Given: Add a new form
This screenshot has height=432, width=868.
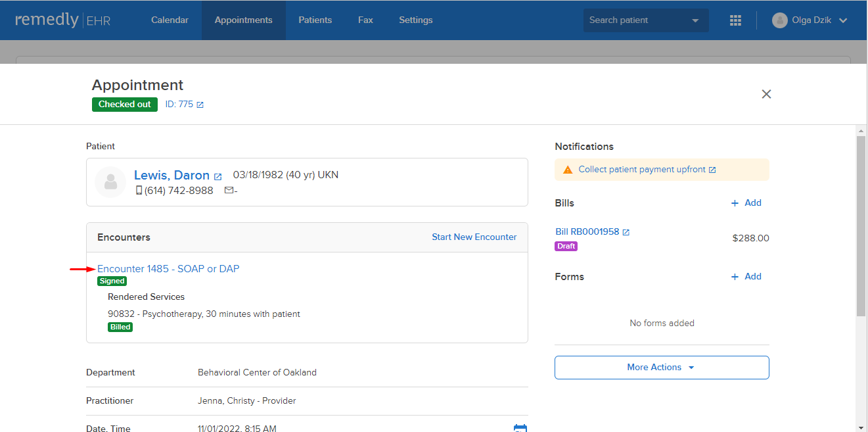Looking at the screenshot, I should (746, 277).
